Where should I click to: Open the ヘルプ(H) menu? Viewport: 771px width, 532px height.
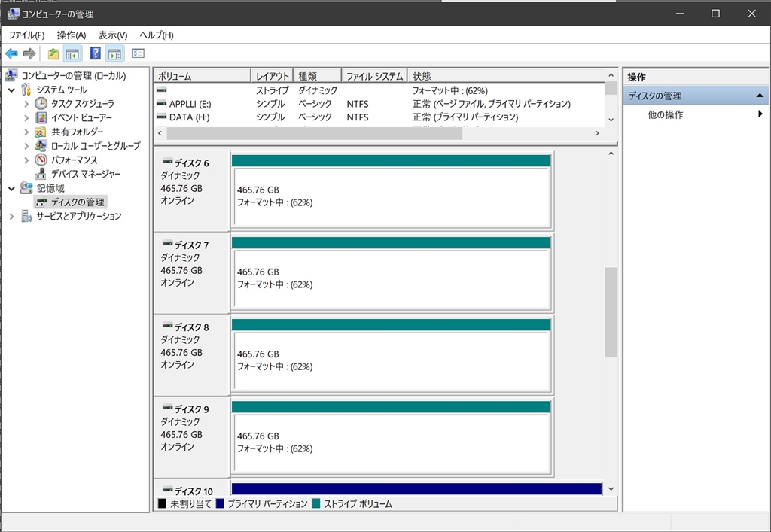tap(157, 35)
